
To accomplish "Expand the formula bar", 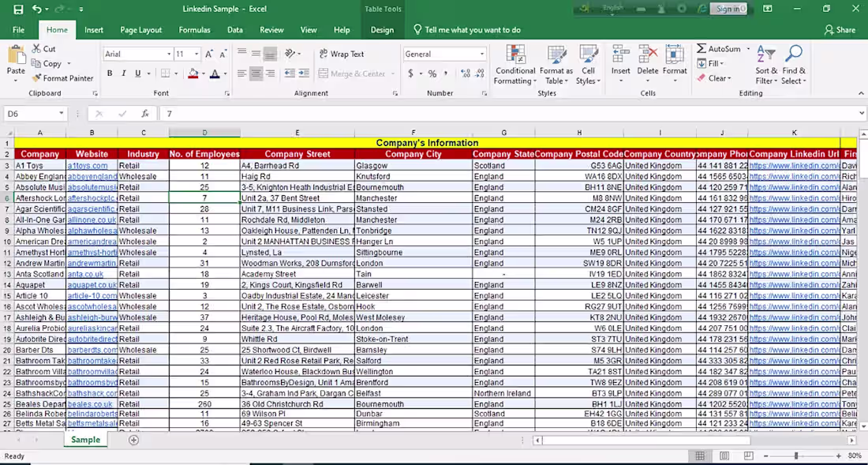I will point(862,114).
